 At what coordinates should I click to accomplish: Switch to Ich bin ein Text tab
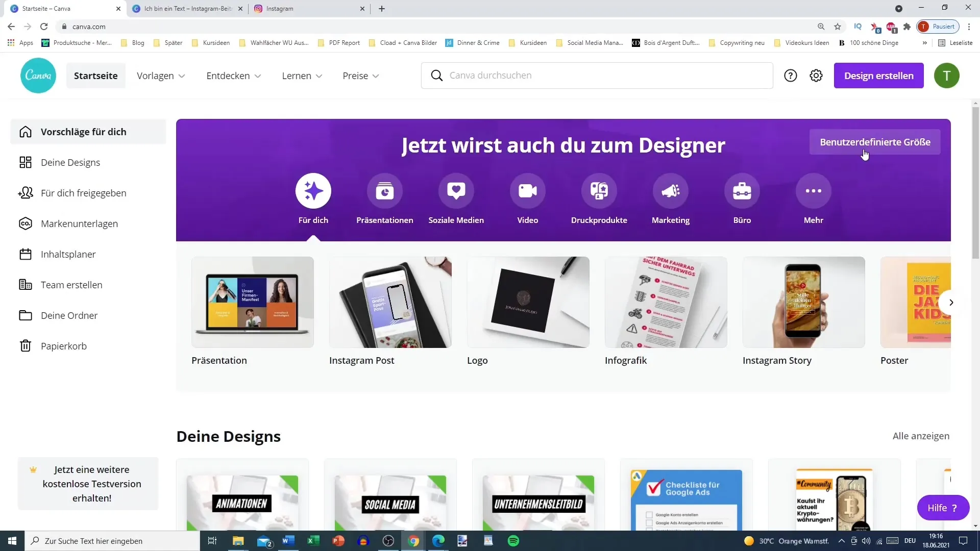(x=187, y=9)
